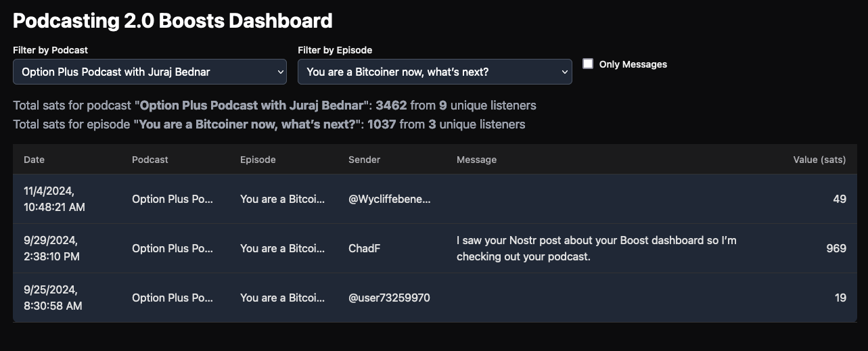The height and width of the screenshot is (351, 868).
Task: Click the Date column header
Action: coord(34,160)
